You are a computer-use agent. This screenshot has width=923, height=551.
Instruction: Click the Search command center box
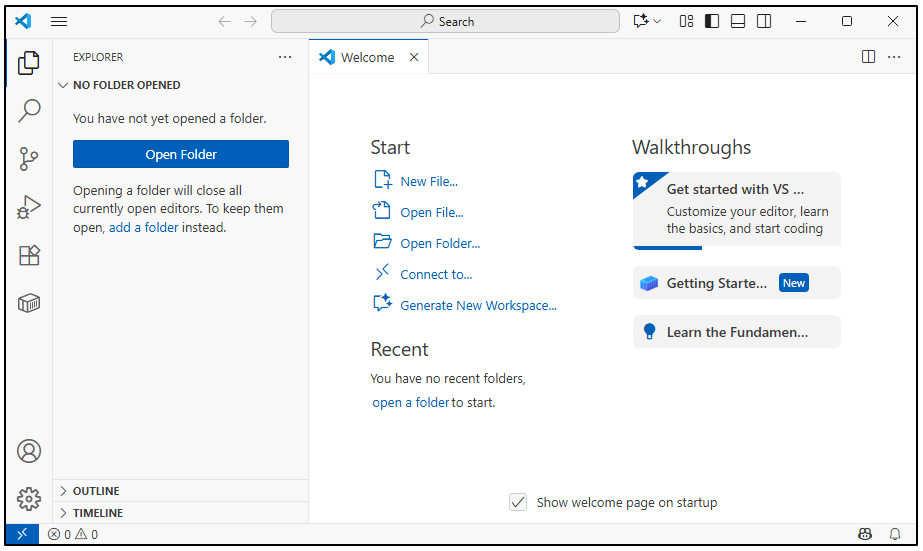tap(445, 21)
